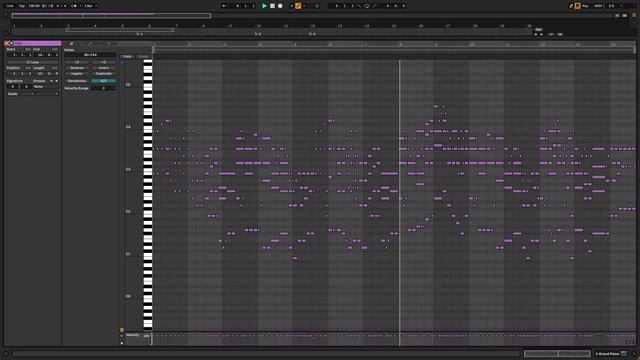Click the divide-by-two notes button
640x360 pixels.
[x=77, y=62]
